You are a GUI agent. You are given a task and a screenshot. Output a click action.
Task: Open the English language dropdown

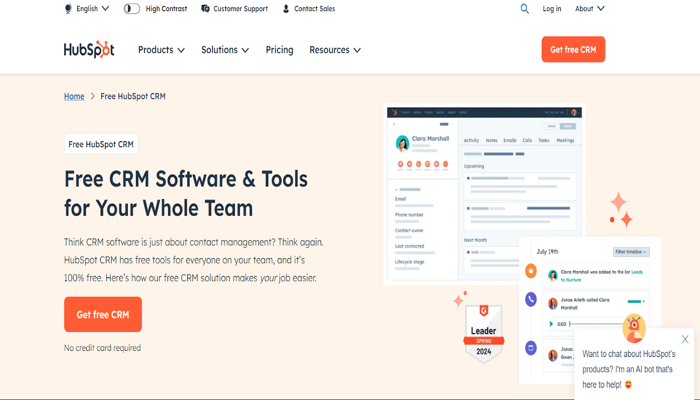92,8
